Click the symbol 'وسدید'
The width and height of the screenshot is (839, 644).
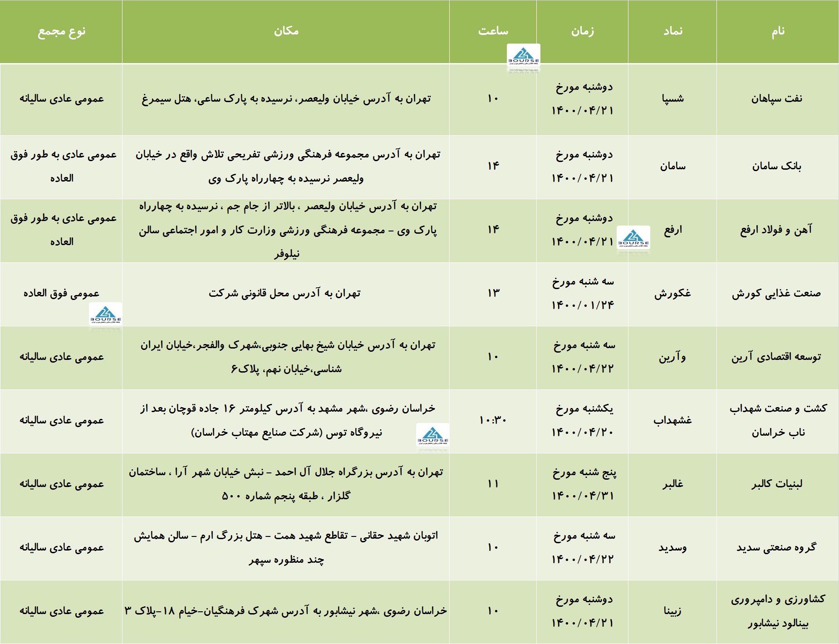(672, 548)
